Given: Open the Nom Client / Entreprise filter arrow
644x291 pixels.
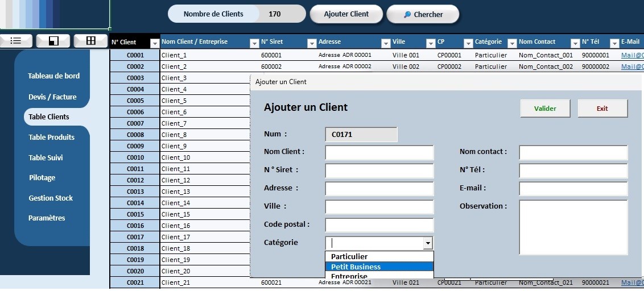Looking at the screenshot, I should click(254, 43).
